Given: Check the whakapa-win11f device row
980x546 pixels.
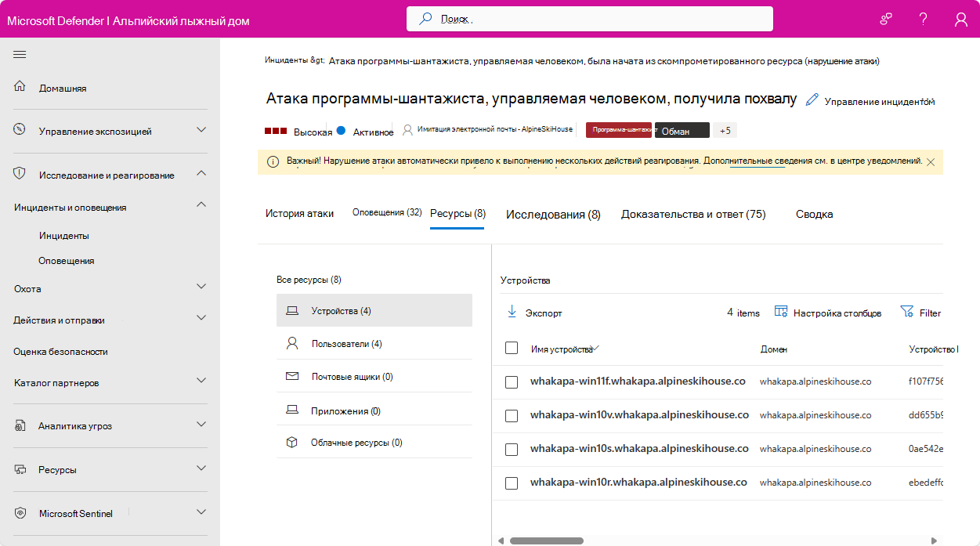Looking at the screenshot, I should [512, 382].
